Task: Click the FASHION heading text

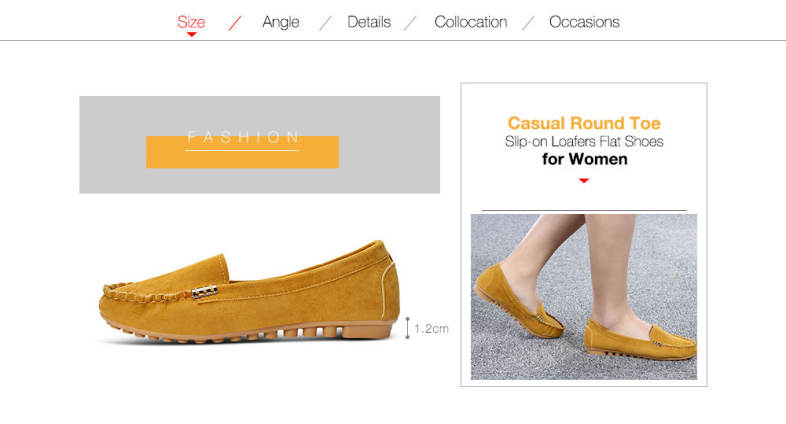Action: pos(243,137)
